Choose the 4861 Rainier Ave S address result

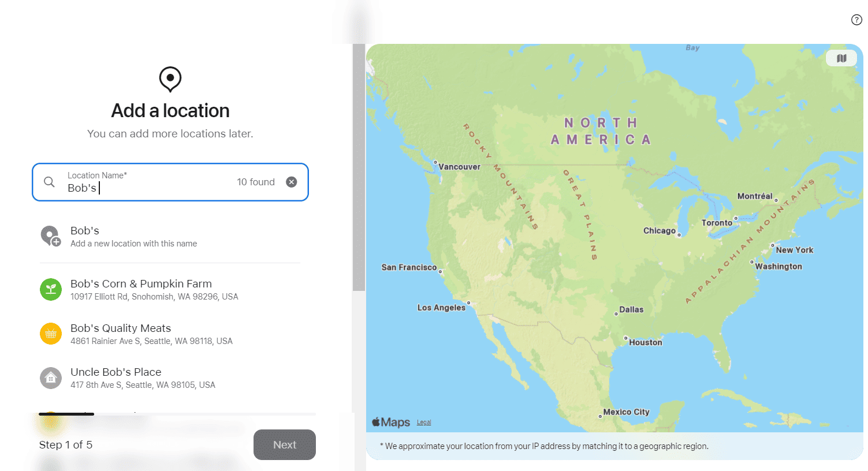click(x=151, y=341)
